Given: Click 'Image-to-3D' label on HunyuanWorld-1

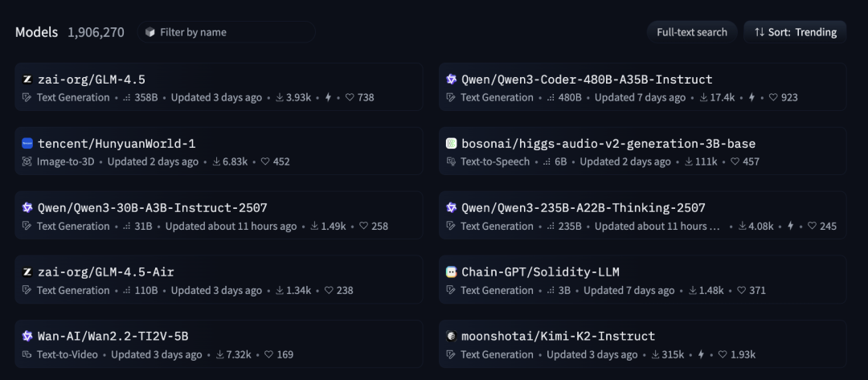Looking at the screenshot, I should (65, 161).
